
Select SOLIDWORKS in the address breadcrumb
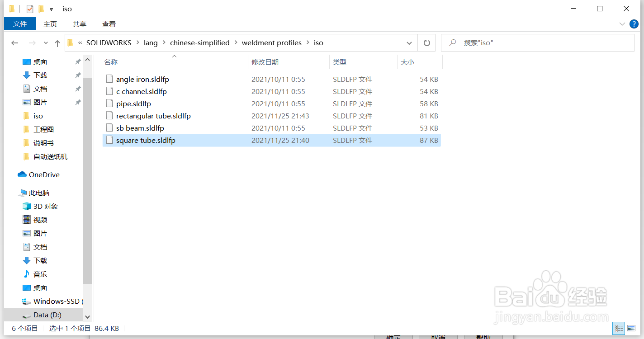click(109, 43)
